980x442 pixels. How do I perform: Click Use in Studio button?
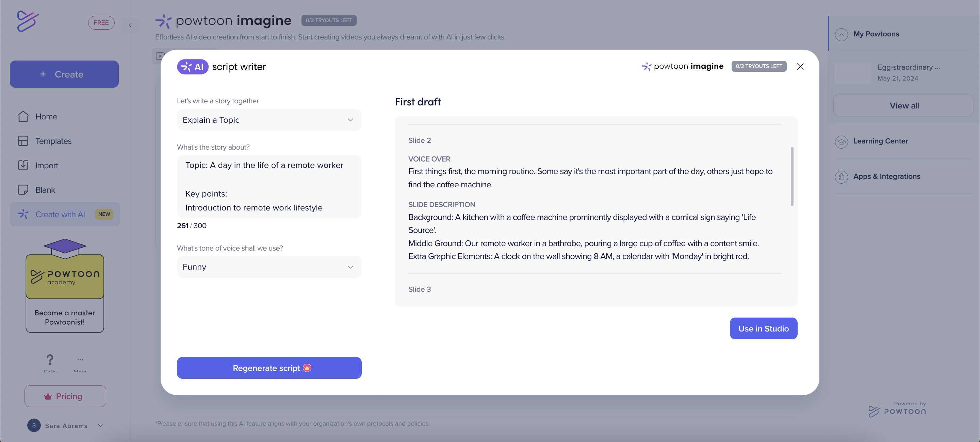(763, 328)
